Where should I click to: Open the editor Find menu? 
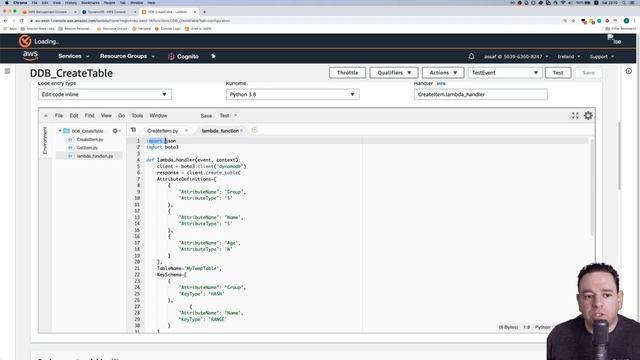[x=89, y=116]
